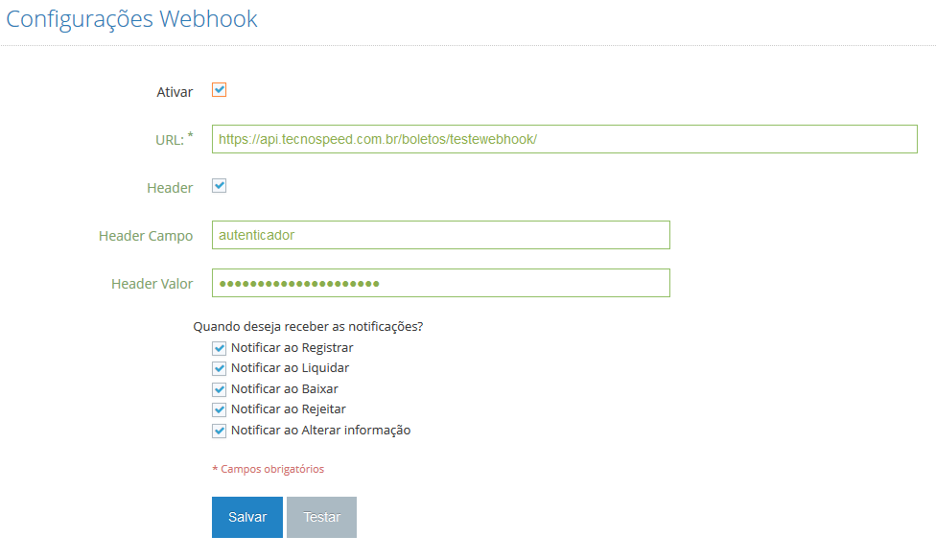Click "Quando deseja receber as notificações?" text
This screenshot has height=560, width=936.
click(x=309, y=326)
